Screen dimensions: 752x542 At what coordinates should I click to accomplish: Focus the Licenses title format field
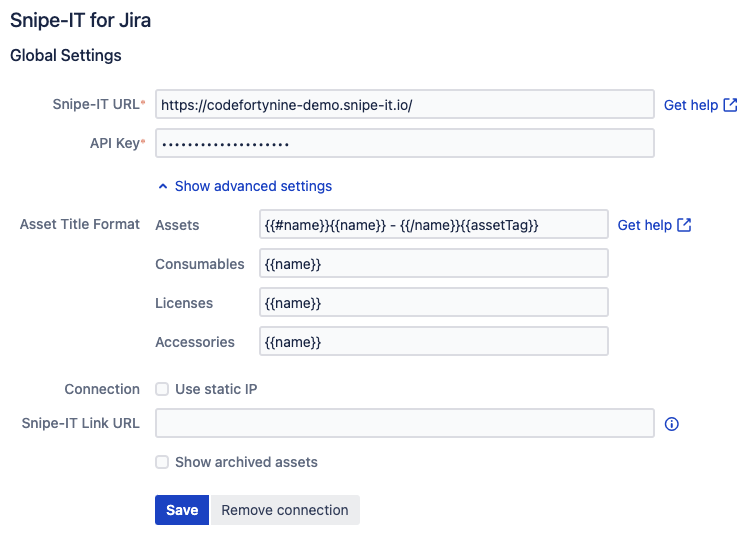tap(432, 303)
